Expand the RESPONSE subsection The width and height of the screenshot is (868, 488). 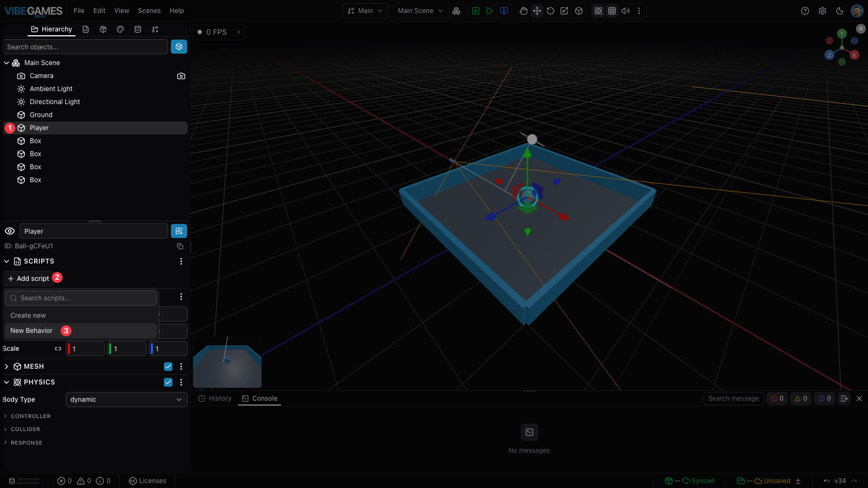[x=5, y=443]
